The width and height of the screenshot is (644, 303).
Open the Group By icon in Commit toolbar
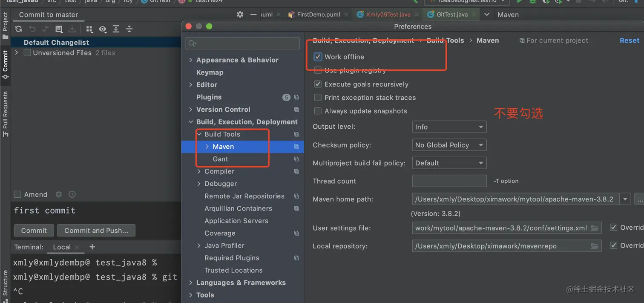pos(89,29)
